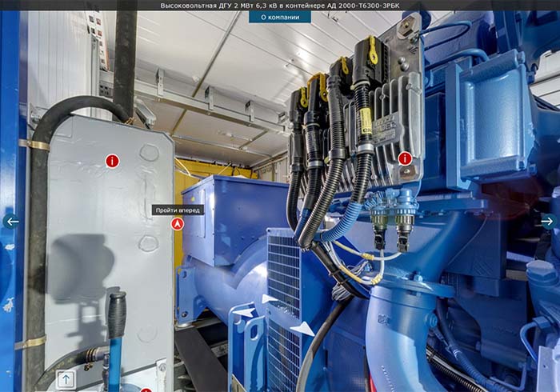Click the white arrow at the grille's top-left corner
The height and width of the screenshot is (392, 560).
coord(268,298)
